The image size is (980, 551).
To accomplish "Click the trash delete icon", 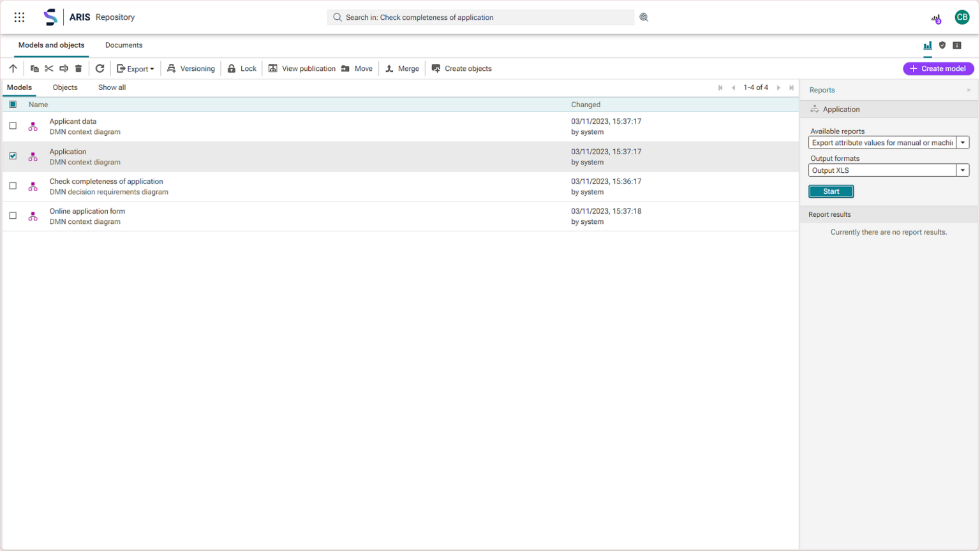I will 78,68.
